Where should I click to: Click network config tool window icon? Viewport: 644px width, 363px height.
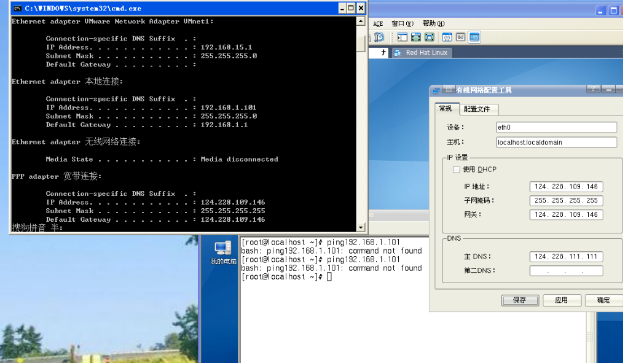[436, 90]
